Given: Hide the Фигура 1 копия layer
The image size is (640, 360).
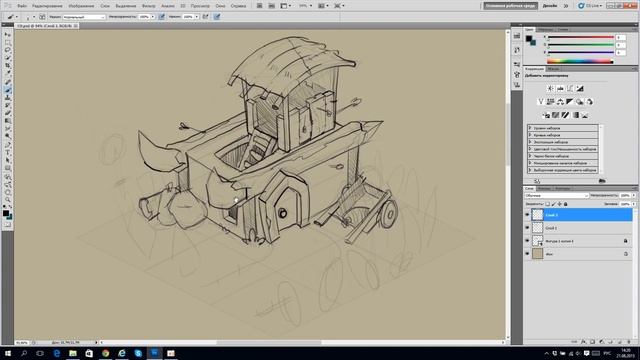Looking at the screenshot, I should pyautogui.click(x=527, y=241).
